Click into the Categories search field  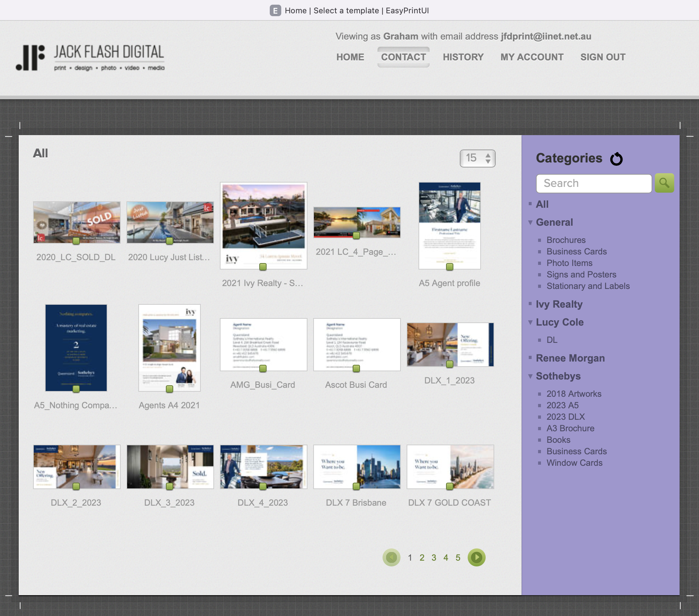coord(594,183)
